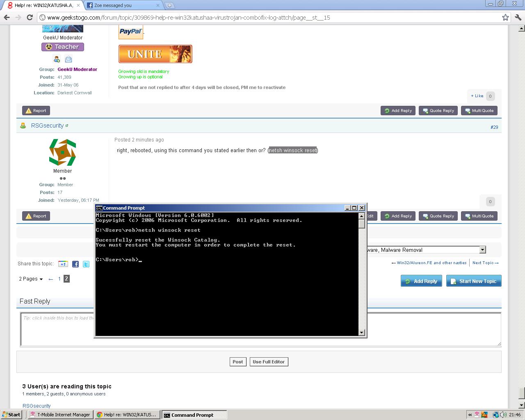This screenshot has width=525, height=420.
Task: Click the antivirus warning tray icon
Action: (x=484, y=415)
